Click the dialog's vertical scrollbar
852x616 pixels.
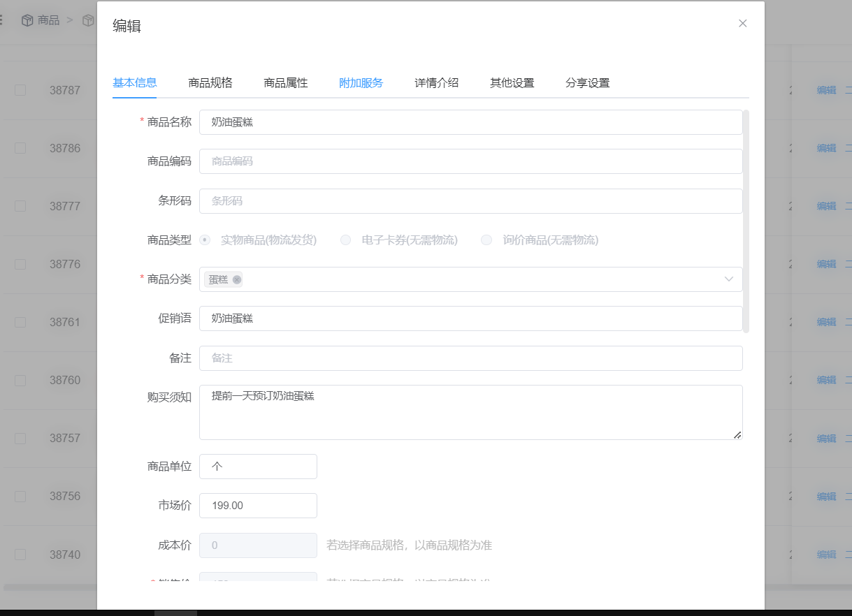[746, 221]
